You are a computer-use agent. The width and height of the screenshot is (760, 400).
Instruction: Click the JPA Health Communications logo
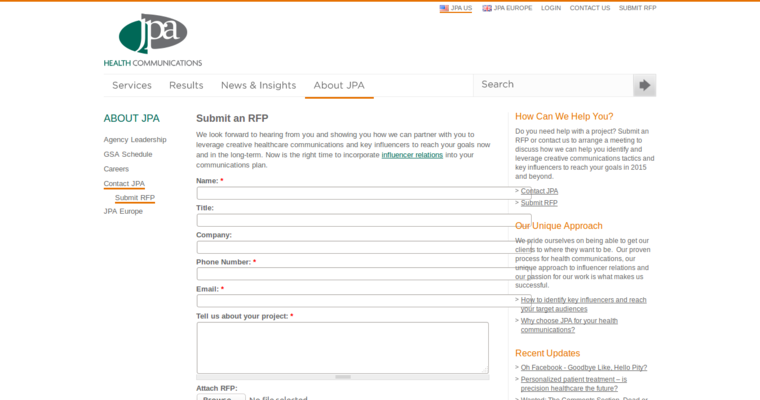[x=153, y=40]
